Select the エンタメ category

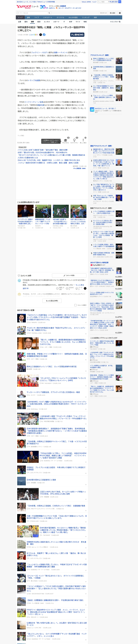[47, 22]
